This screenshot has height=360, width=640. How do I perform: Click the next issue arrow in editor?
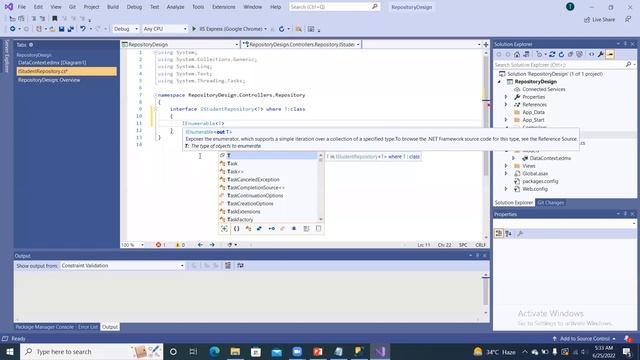(212, 245)
